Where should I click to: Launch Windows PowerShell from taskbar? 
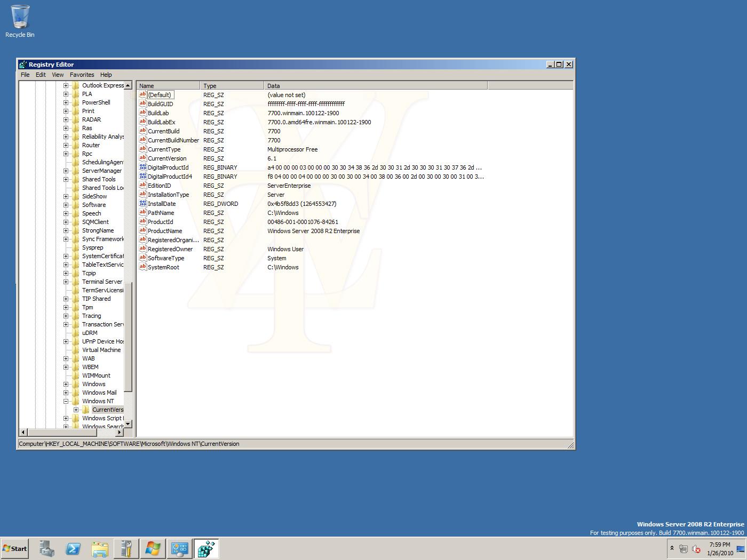click(x=73, y=549)
